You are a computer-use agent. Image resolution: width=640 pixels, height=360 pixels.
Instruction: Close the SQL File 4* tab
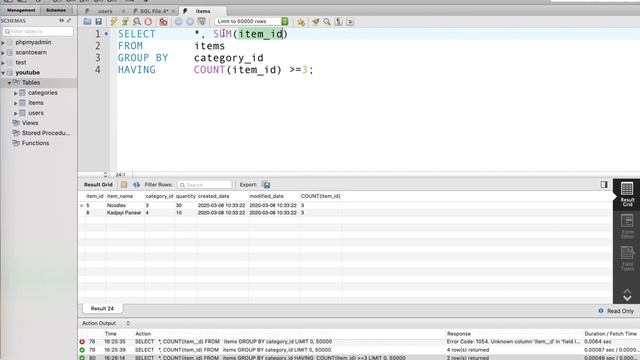[173, 11]
